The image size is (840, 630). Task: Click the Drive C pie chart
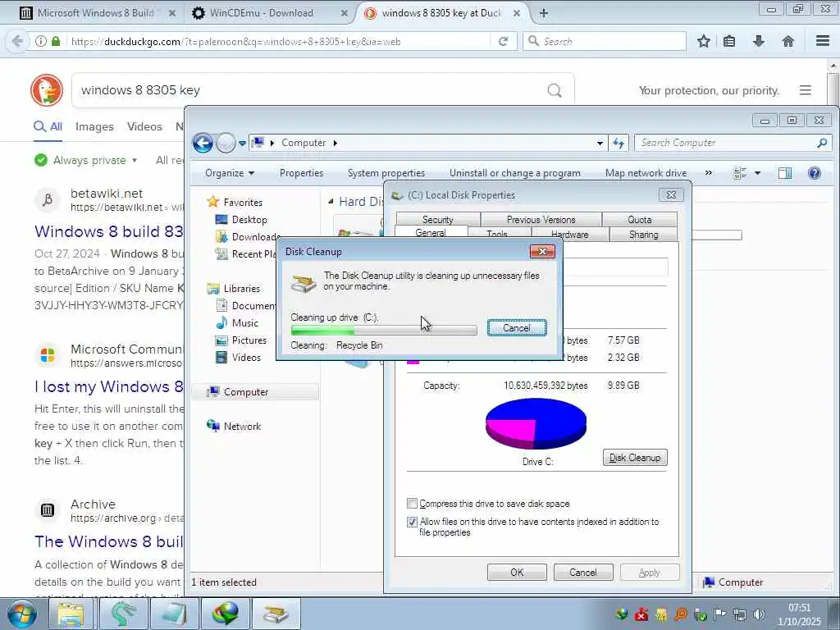[536, 424]
